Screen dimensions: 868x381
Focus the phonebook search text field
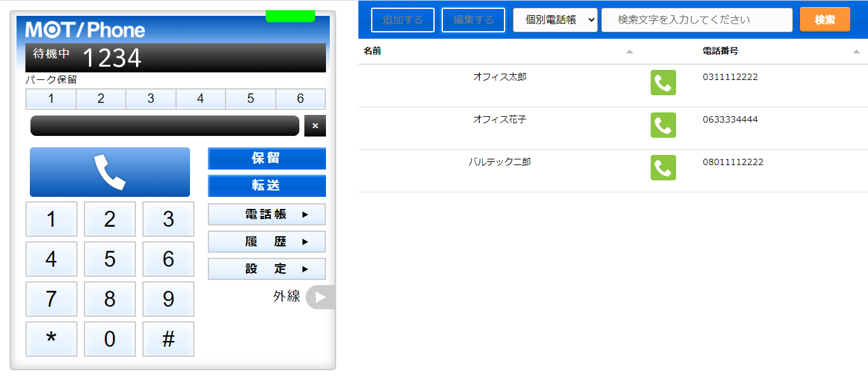(x=696, y=20)
